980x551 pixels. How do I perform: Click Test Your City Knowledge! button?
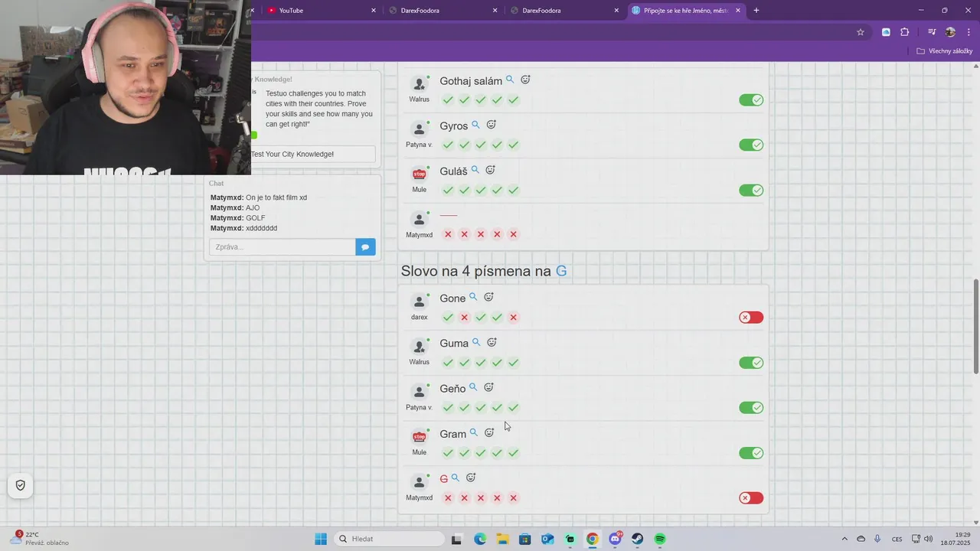[x=313, y=154]
